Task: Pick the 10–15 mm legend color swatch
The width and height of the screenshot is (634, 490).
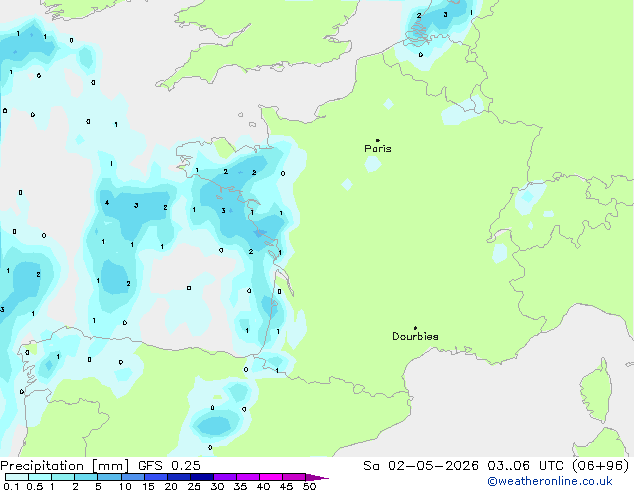Action: [133, 477]
